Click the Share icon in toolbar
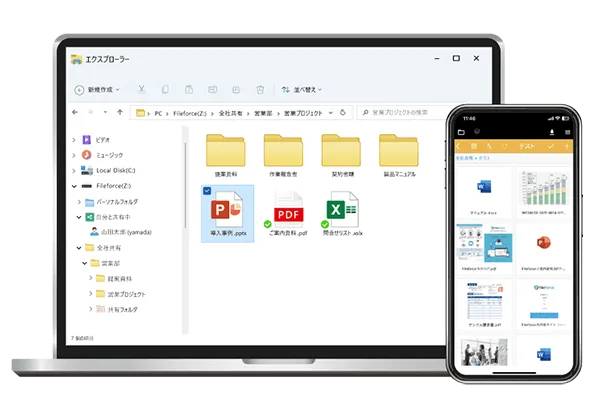 (236, 89)
